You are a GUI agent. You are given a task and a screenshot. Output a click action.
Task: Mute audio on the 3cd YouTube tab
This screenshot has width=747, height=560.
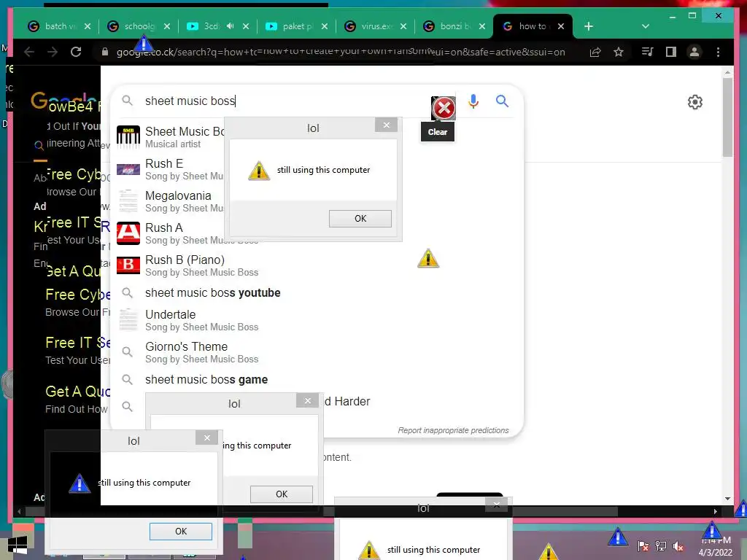click(x=230, y=26)
